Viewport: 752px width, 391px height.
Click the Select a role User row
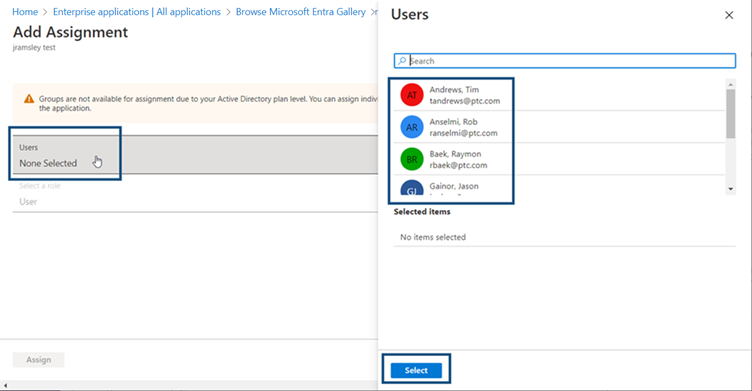pos(195,194)
